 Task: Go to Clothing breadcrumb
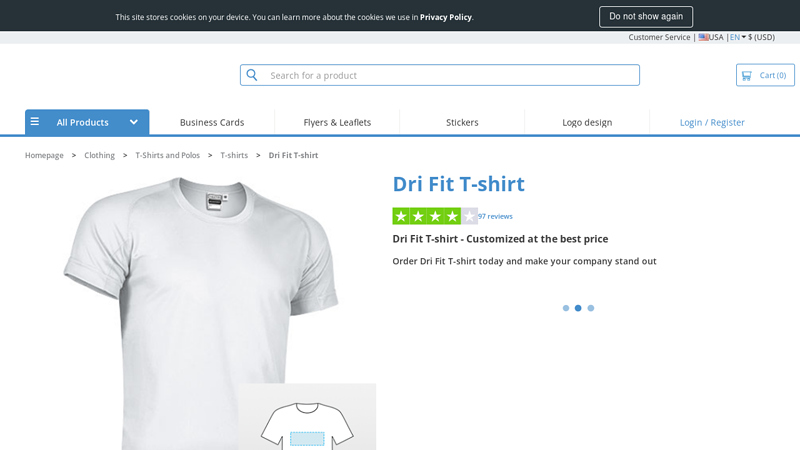[x=99, y=155]
